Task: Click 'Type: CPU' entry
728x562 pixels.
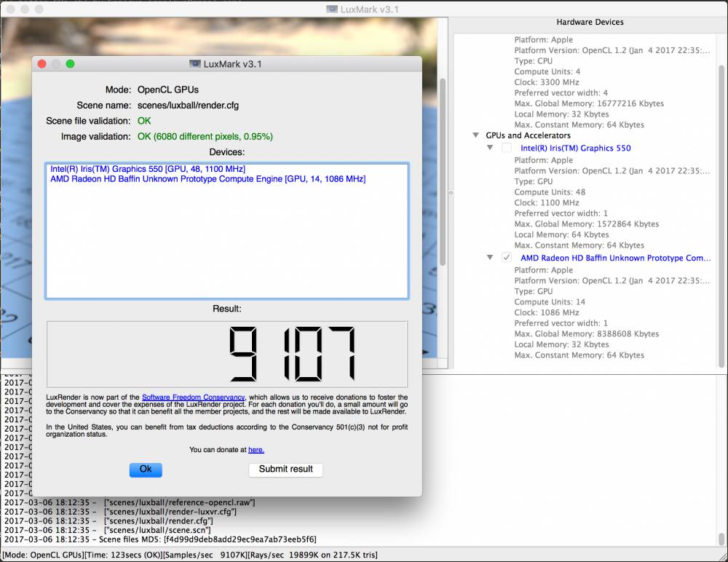Action: 533,61
